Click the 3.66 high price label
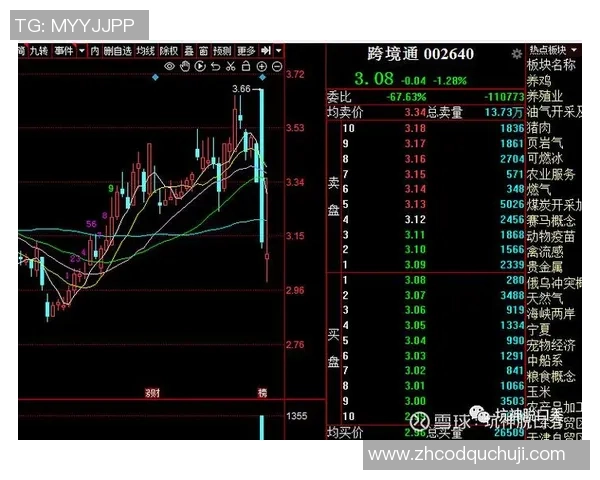 pyautogui.click(x=241, y=89)
